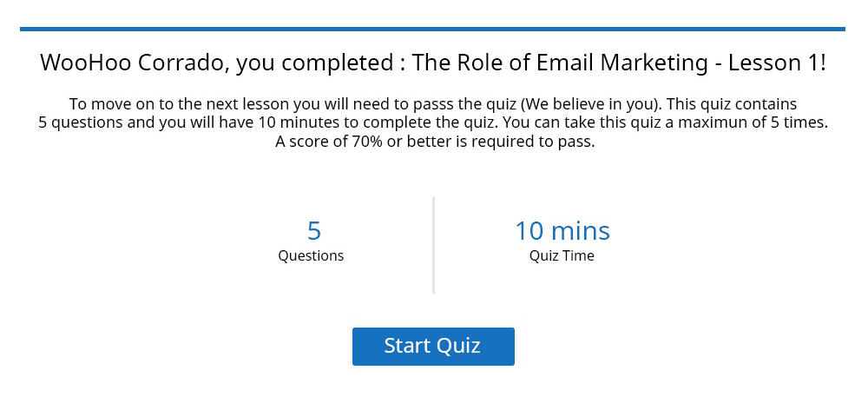868x417 pixels.
Task: Click the Start Quiz button
Action: 433,346
